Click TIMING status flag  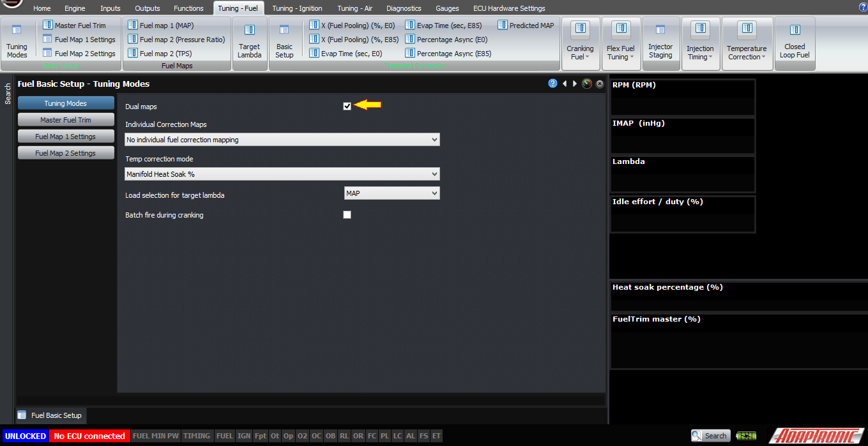tap(197, 436)
